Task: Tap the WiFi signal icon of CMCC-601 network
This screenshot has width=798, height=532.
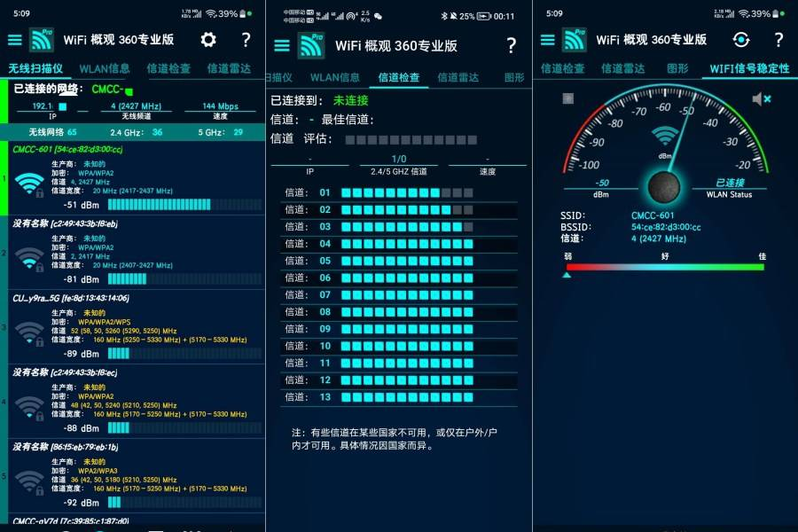Action: 29,183
